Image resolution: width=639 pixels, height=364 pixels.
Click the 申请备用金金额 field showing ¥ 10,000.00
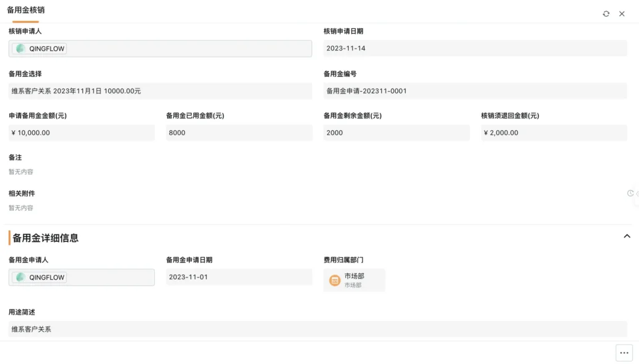(81, 133)
